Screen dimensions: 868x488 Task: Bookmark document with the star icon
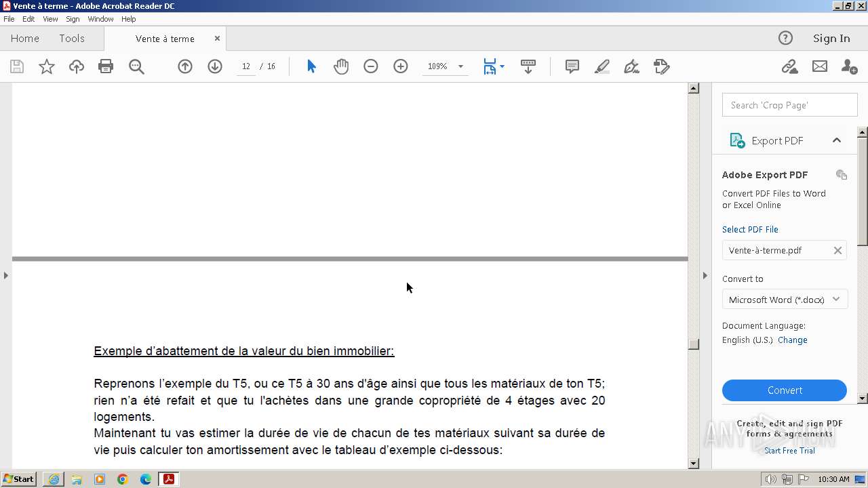[46, 66]
